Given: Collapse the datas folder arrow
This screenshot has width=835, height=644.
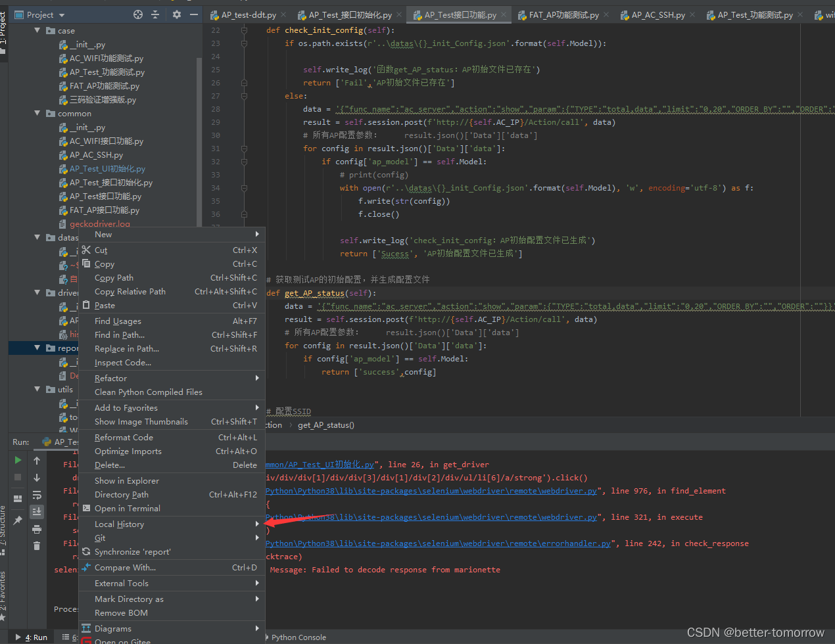Looking at the screenshot, I should pyautogui.click(x=37, y=237).
